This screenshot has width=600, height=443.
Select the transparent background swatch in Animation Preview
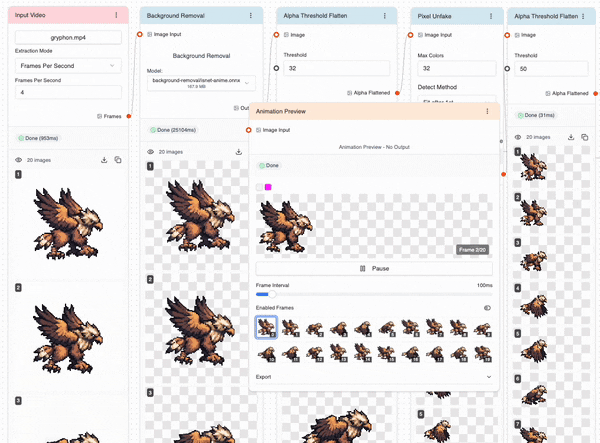tap(259, 187)
